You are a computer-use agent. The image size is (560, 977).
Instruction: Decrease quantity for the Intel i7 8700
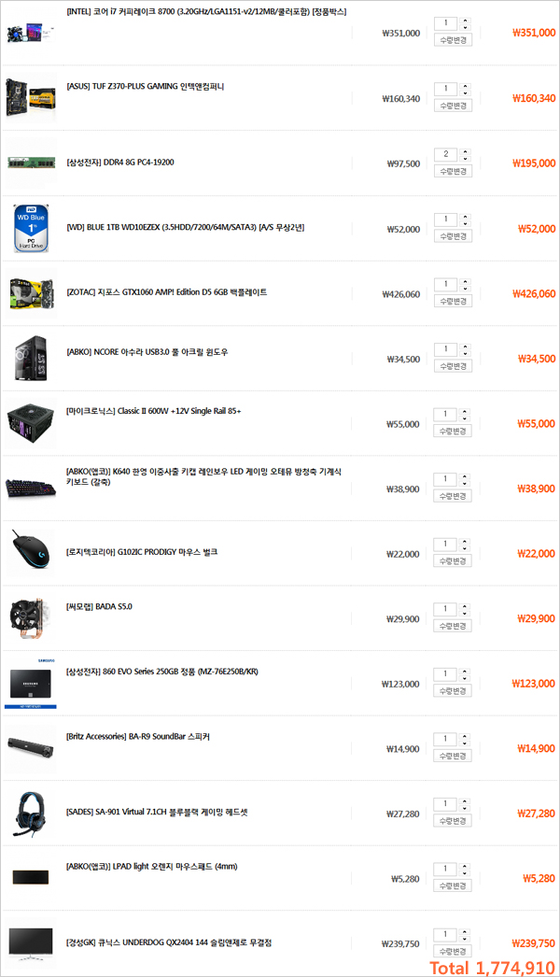point(465,27)
